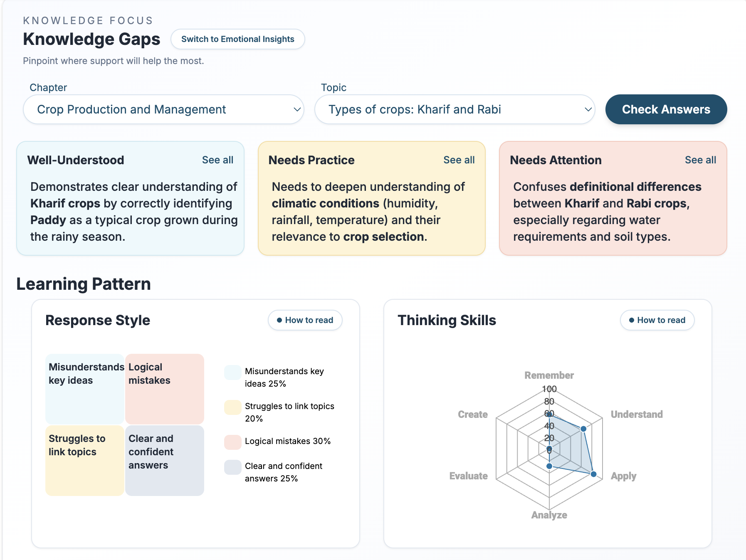The image size is (746, 560).
Task: See all Well-Understood items
Action: 217,160
